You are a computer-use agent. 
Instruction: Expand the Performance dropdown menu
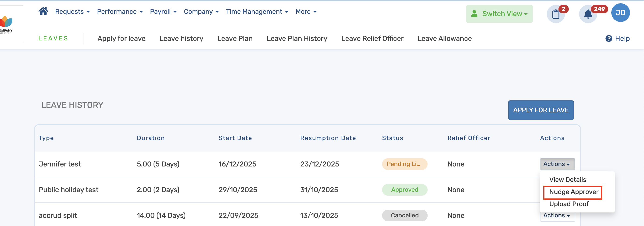(120, 12)
